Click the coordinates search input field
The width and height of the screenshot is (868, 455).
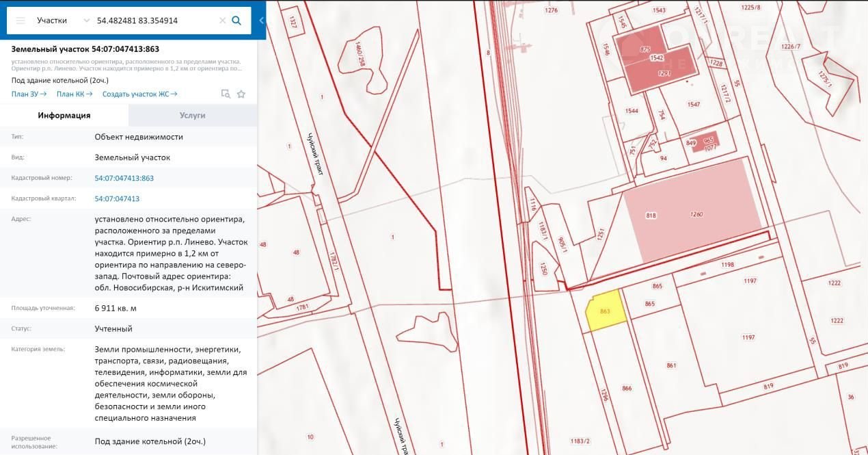coord(154,21)
